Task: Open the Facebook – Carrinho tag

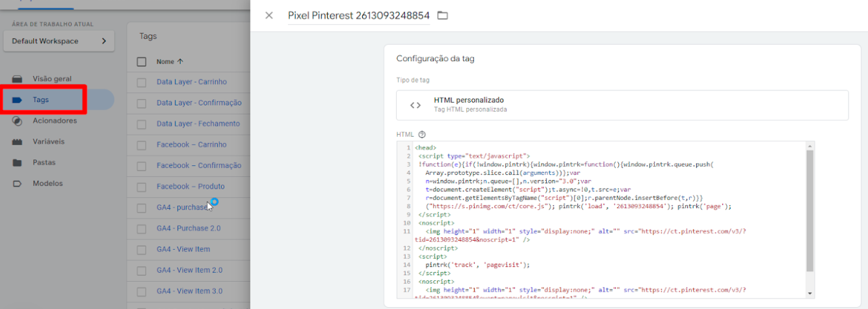Action: point(192,144)
